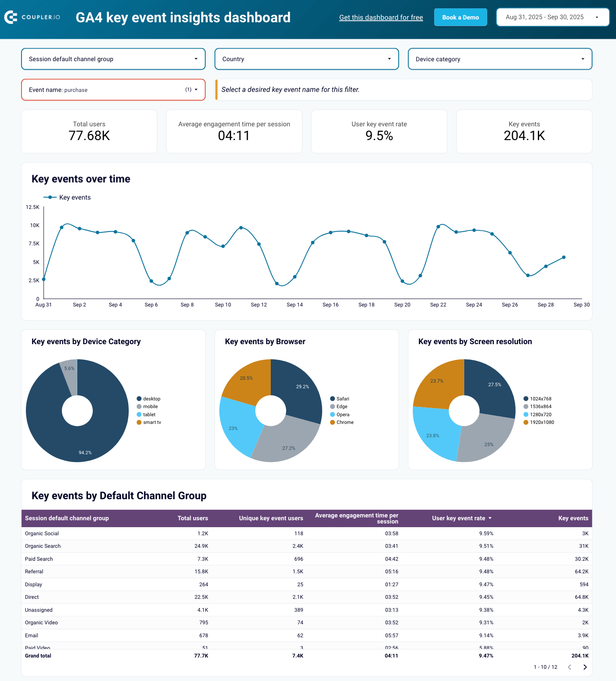Screen dimensions: 616x681
Task: Sort table by Total users column
Action: (x=193, y=518)
